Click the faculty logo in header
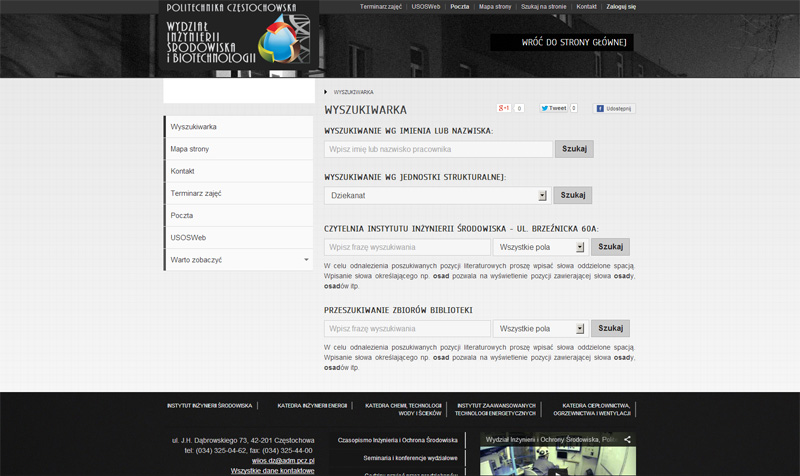The height and width of the screenshot is (476, 800). (x=238, y=35)
